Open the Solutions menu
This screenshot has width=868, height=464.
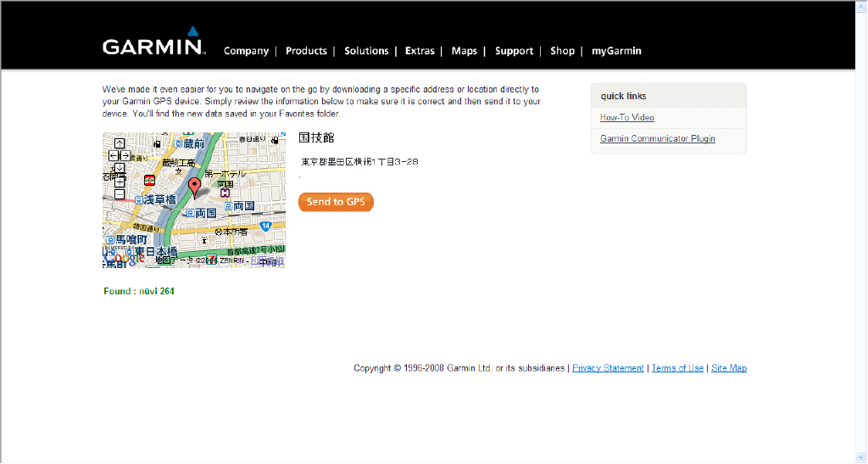(366, 51)
